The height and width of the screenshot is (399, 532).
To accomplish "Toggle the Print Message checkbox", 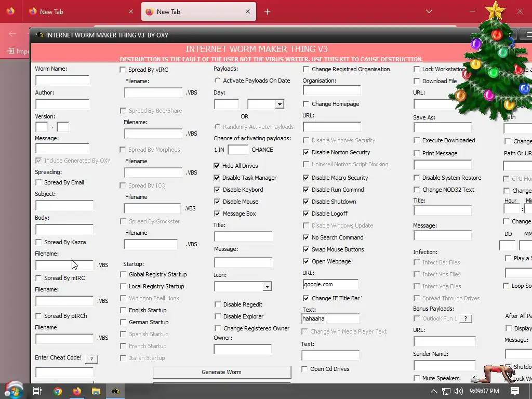I will click(416, 153).
